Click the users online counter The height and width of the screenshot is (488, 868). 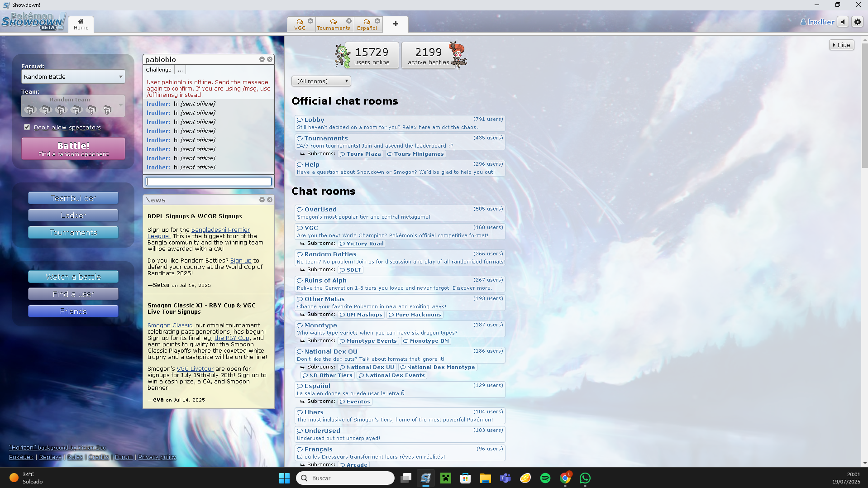tap(372, 55)
